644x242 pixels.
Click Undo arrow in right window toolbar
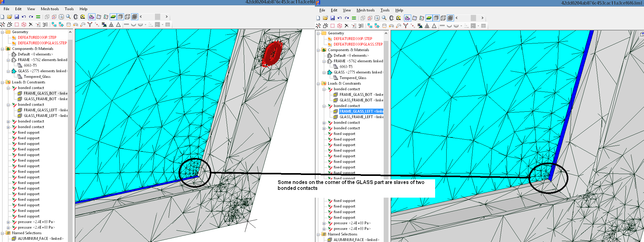(340, 18)
